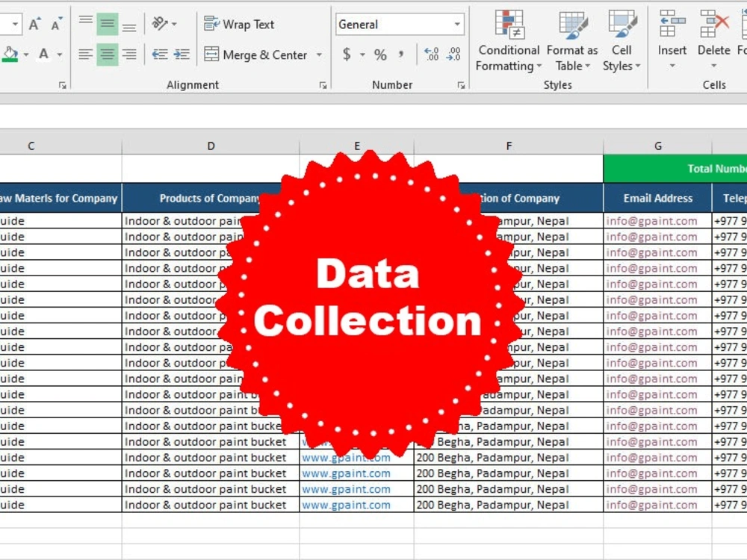Open Fill Color dropdown arrow
Viewport: 747px width, 560px height.
(x=25, y=55)
